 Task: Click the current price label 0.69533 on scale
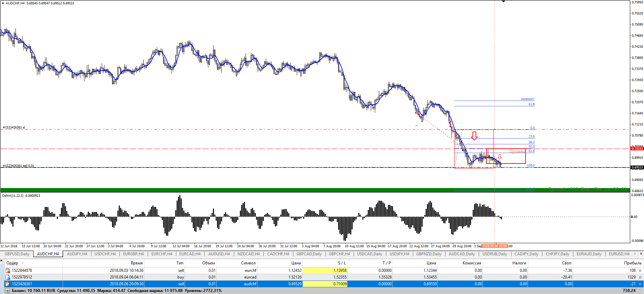coord(637,167)
